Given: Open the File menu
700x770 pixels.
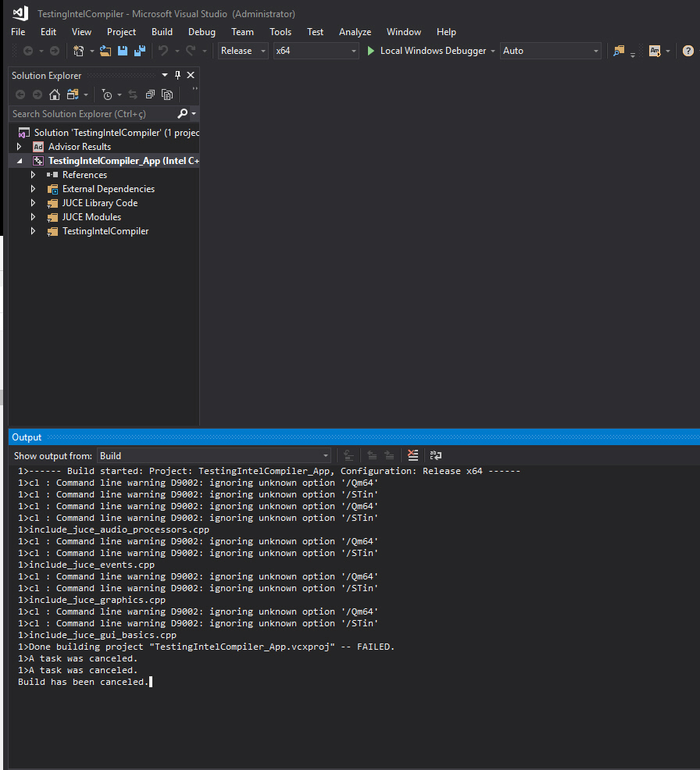Looking at the screenshot, I should 18,32.
